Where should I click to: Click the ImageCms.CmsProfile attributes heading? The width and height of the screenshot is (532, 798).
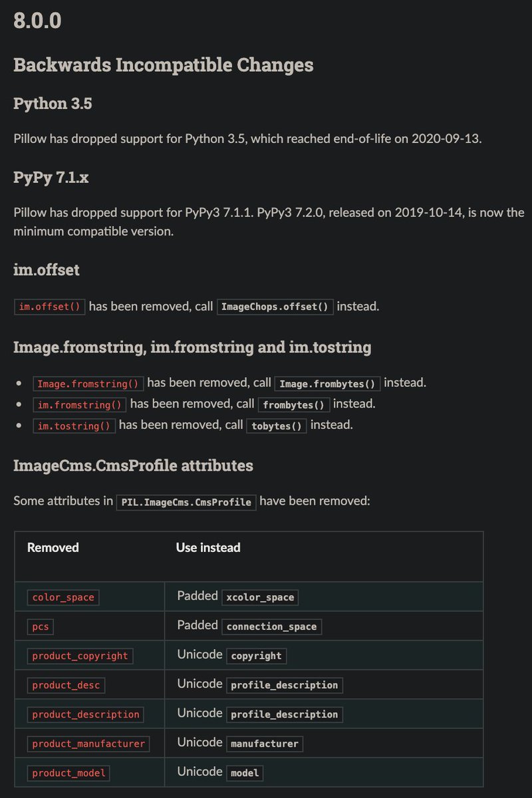click(x=133, y=465)
